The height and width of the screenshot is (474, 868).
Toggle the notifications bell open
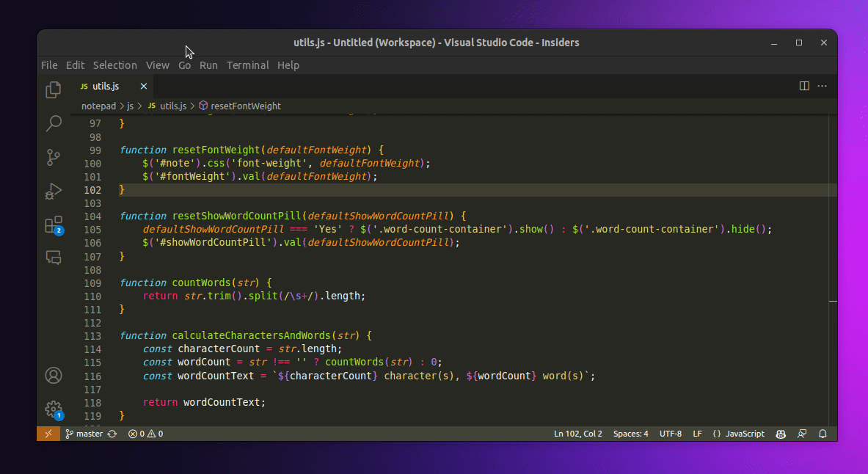[823, 434]
